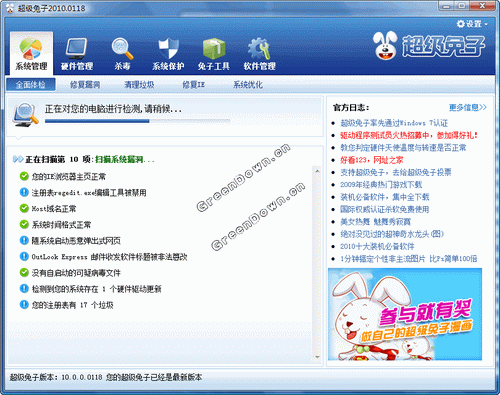Open the 兔子工具 green box icon

click(x=214, y=48)
